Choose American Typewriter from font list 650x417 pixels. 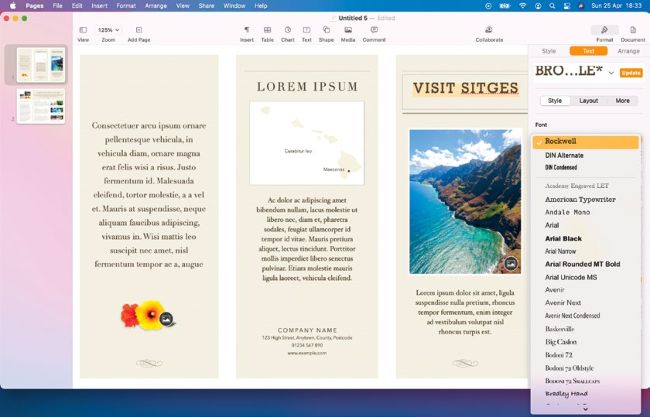pos(580,199)
